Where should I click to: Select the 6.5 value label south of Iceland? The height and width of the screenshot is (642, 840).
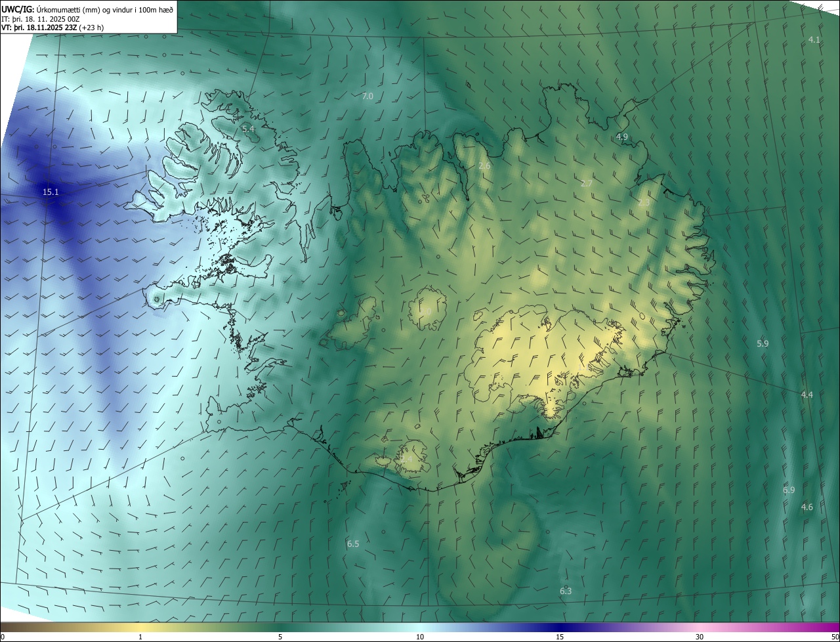(x=353, y=544)
